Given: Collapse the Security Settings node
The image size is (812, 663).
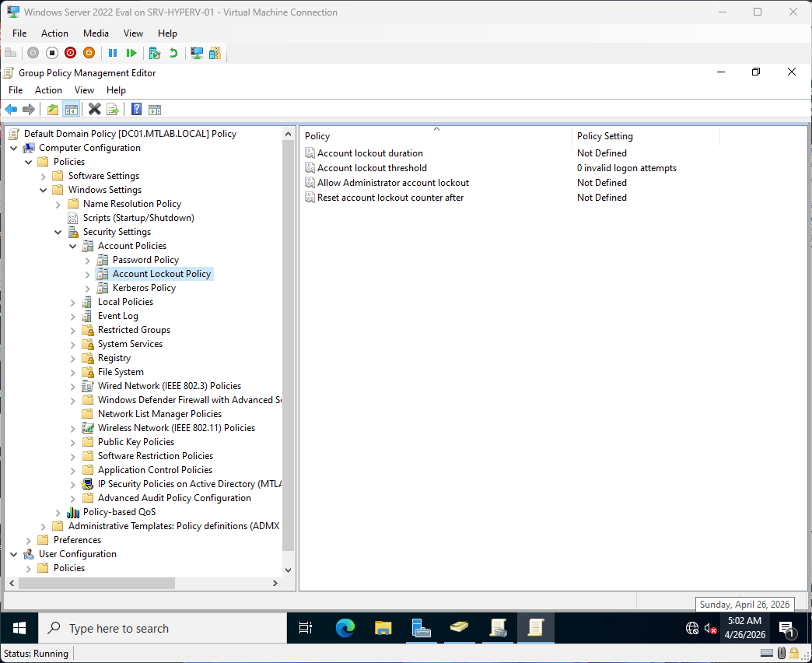Looking at the screenshot, I should pyautogui.click(x=58, y=232).
